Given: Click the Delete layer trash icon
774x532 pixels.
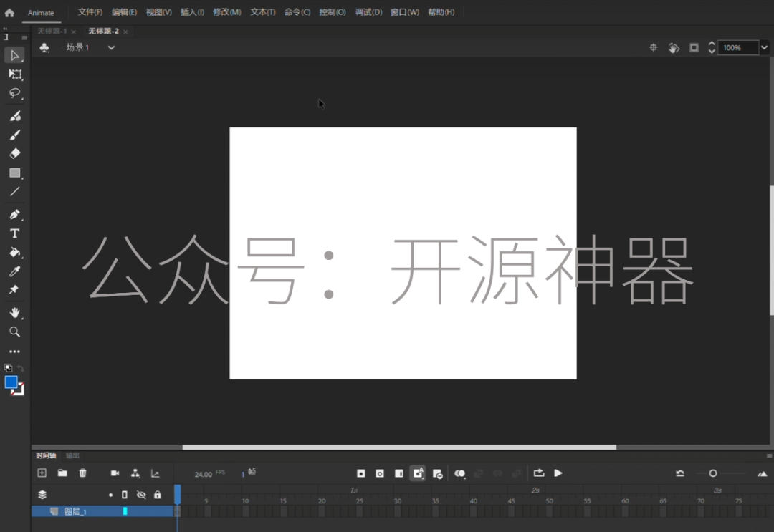Looking at the screenshot, I should pyautogui.click(x=82, y=473).
